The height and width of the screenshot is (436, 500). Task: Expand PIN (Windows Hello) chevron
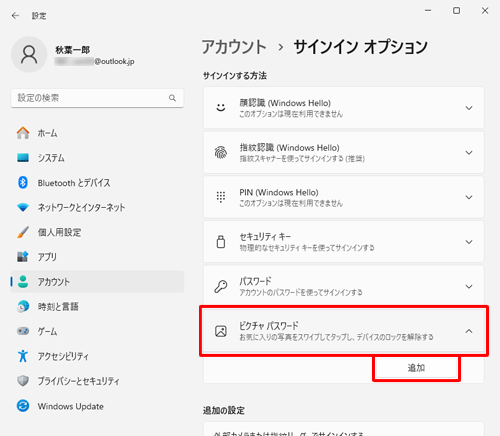[469, 197]
